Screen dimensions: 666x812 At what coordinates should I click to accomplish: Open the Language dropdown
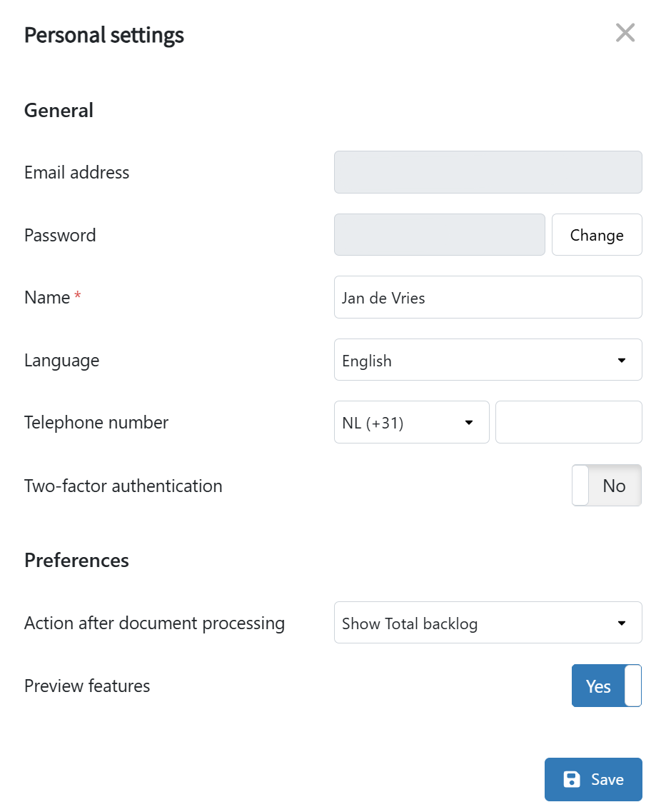coord(488,360)
